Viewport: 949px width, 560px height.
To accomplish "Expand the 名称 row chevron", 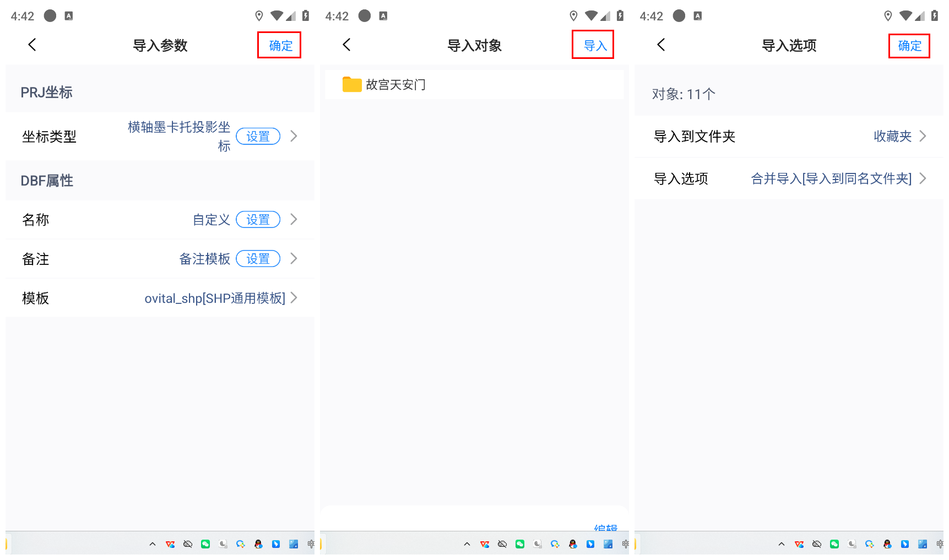I will (294, 219).
